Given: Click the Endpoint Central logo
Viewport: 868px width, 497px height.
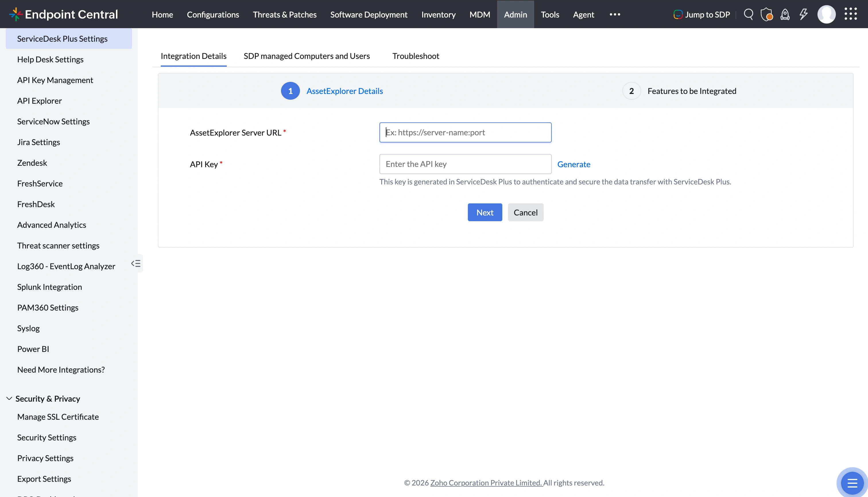Looking at the screenshot, I should click(x=63, y=14).
